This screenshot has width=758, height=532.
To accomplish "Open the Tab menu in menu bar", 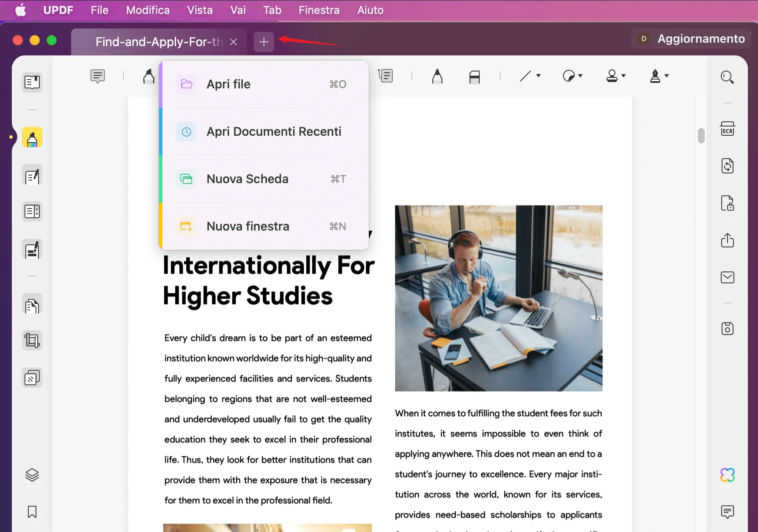I will click(272, 10).
